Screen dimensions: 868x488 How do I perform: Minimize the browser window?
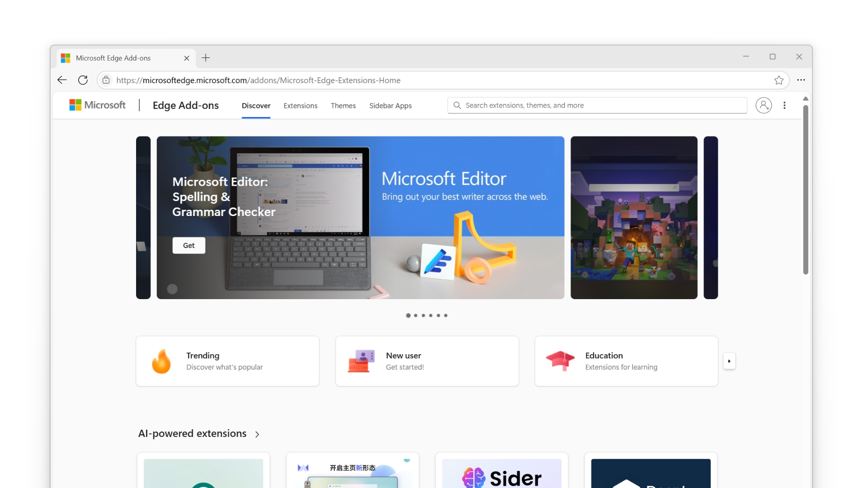tap(746, 56)
